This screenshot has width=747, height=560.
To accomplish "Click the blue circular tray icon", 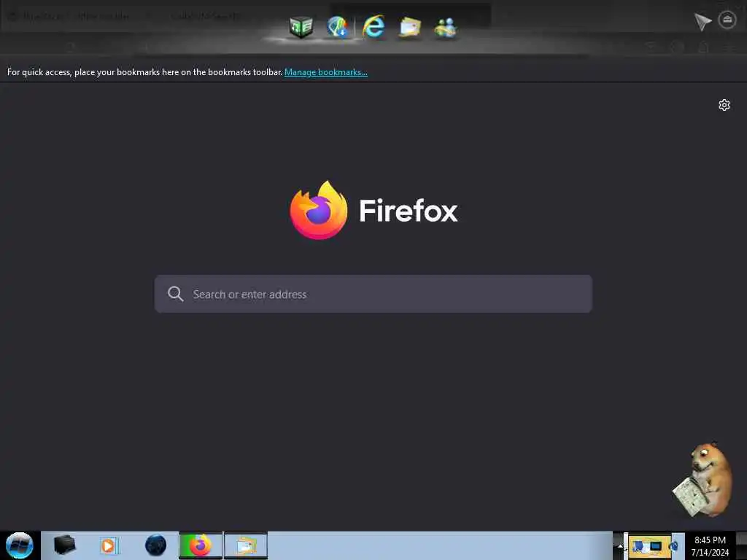I will pyautogui.click(x=673, y=545).
